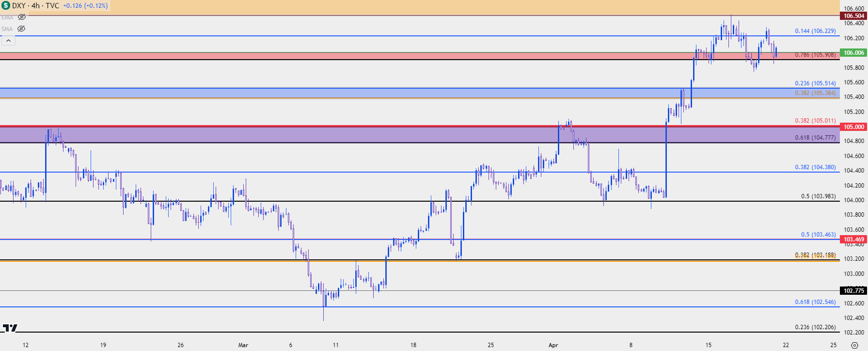Click Fibonacci label 0.144 (106.229)
The height and width of the screenshot is (351, 868).
815,31
